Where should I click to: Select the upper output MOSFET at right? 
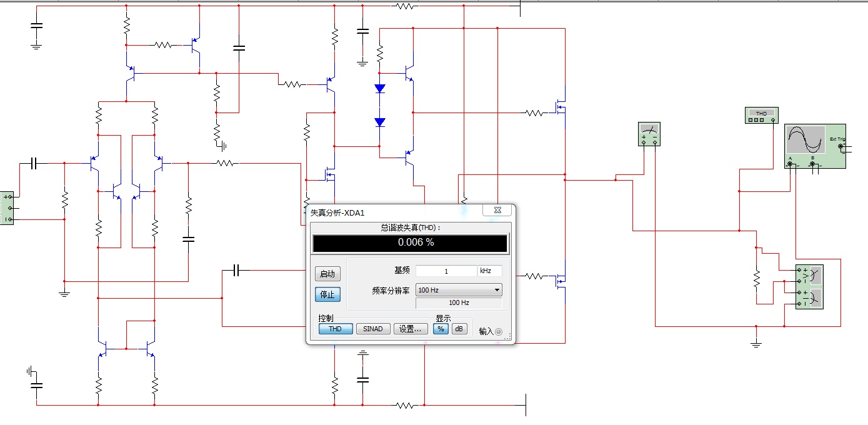pos(561,106)
